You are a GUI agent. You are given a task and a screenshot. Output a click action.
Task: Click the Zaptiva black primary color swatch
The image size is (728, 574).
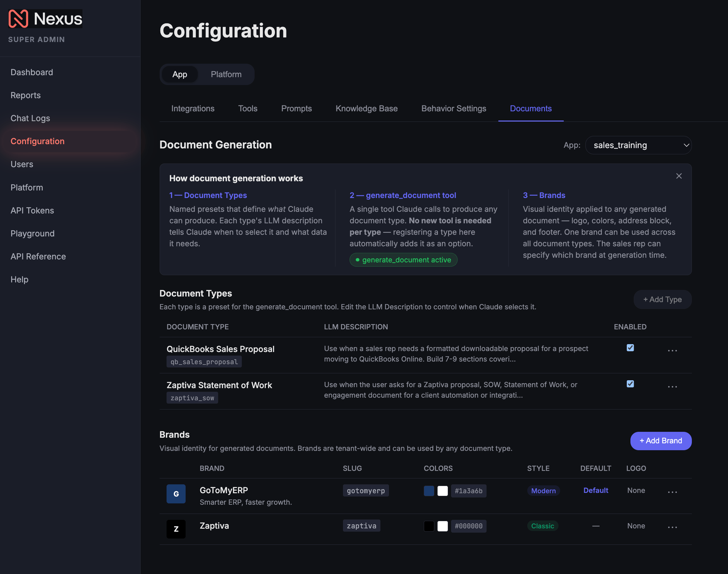click(x=429, y=526)
